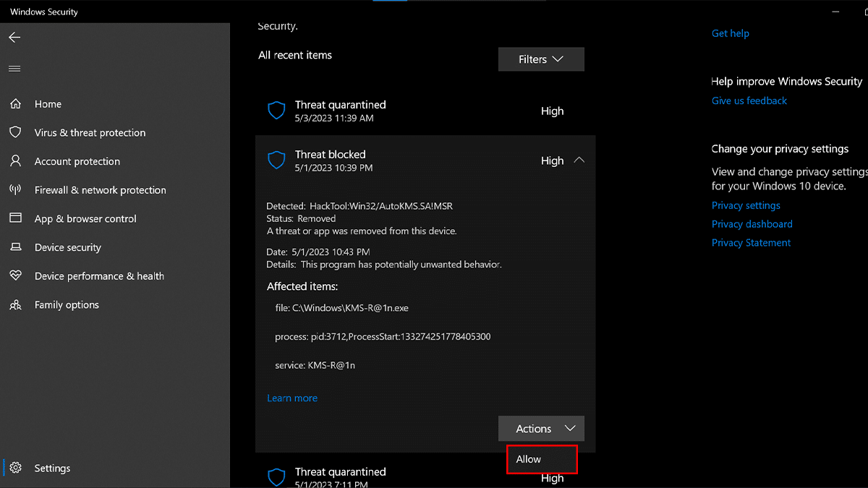Select the Device security laptop icon
868x488 pixels.
tap(15, 247)
